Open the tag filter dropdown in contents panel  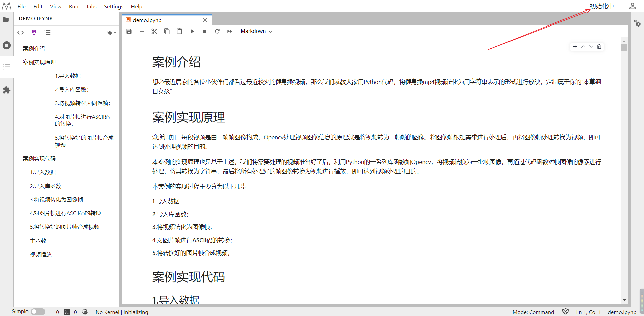pos(112,33)
